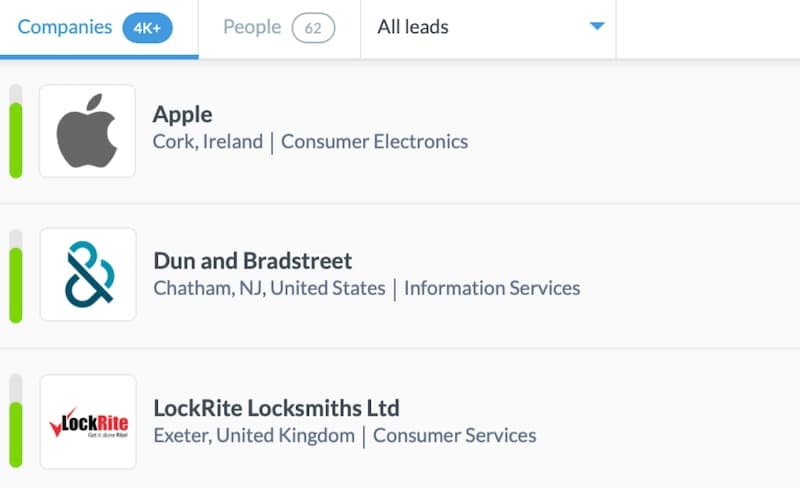
Task: Click the Consumer Services industry label
Action: click(454, 435)
